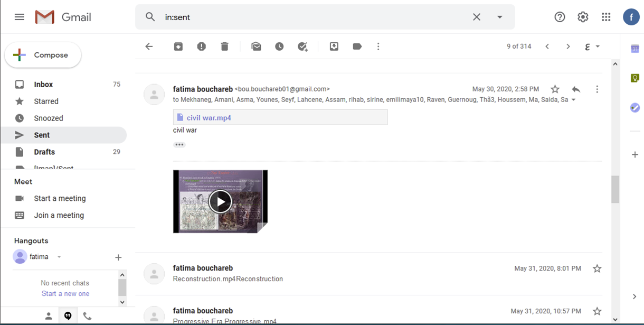Click the search magnifier icon
The image size is (644, 325).
click(150, 17)
